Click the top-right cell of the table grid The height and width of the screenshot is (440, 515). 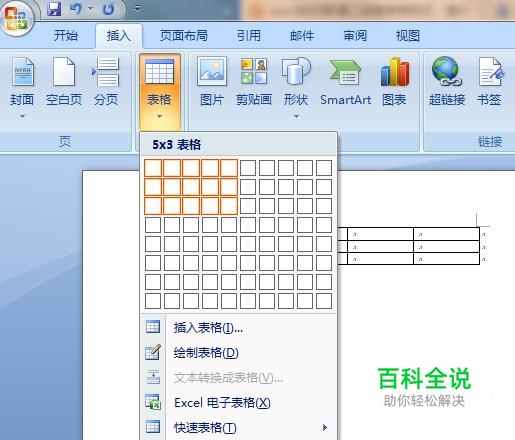point(324,168)
